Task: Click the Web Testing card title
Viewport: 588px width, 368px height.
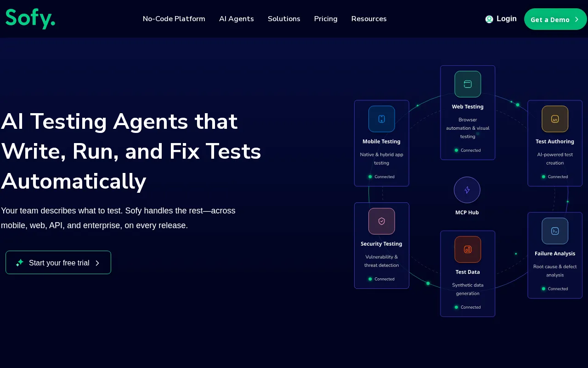Action: pyautogui.click(x=468, y=107)
